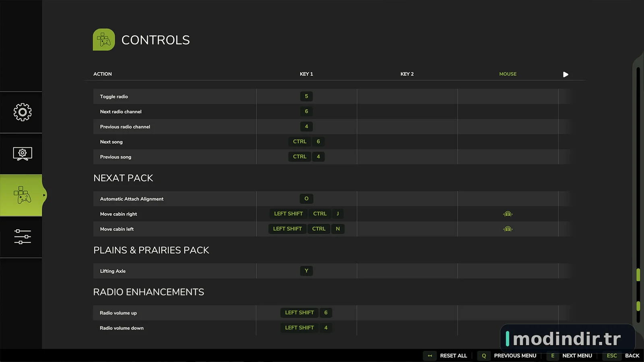Click BACK to exit controls

click(632, 356)
